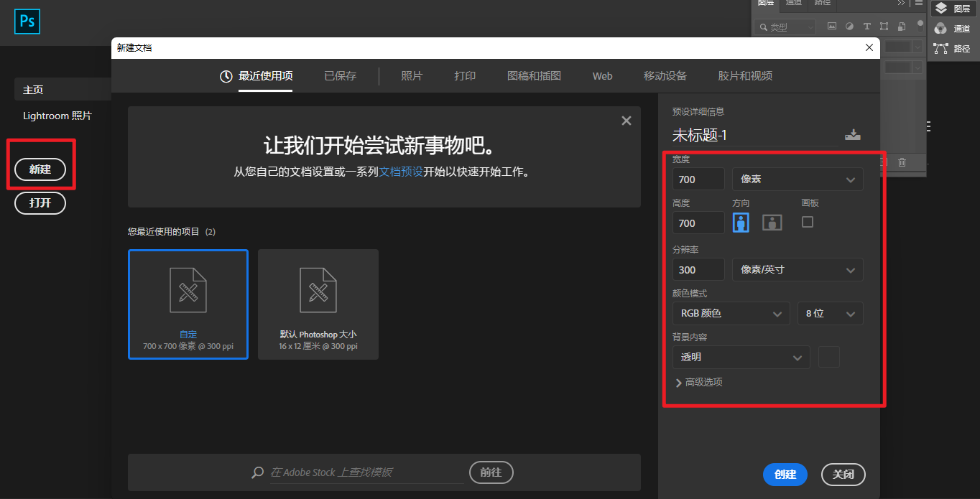Select landscape orientation icon
Image resolution: width=980 pixels, height=499 pixels.
772,223
